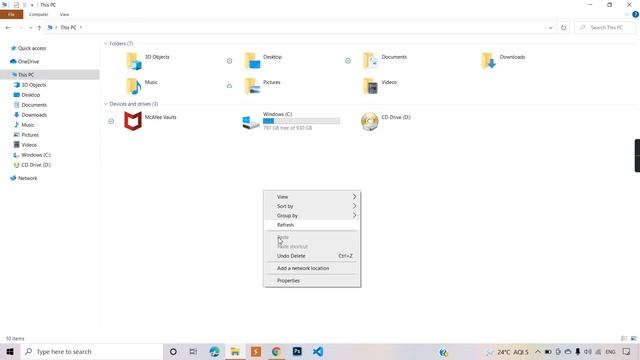Switch to details view in status bar
The image size is (640, 360).
pos(624,338)
